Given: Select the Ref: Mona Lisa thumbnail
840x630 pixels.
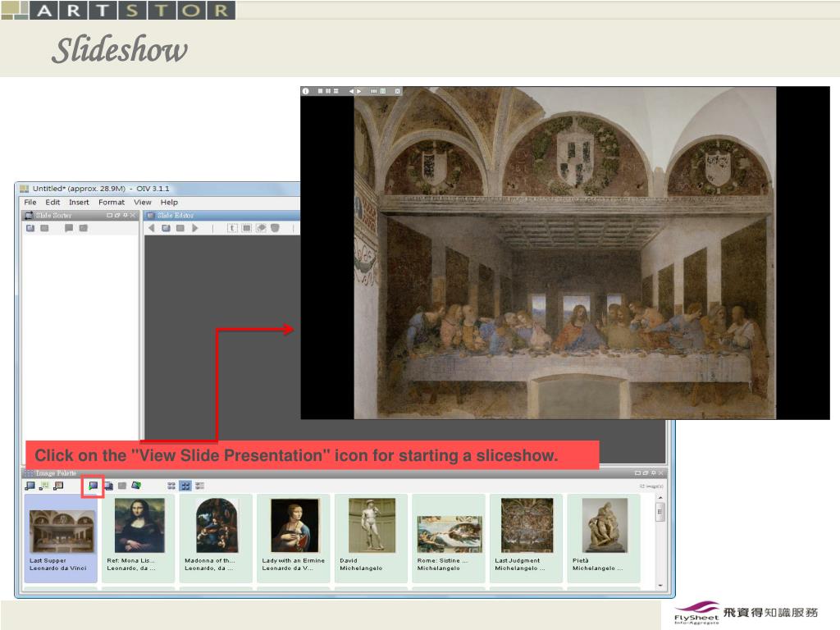Looking at the screenshot, I should click(138, 538).
